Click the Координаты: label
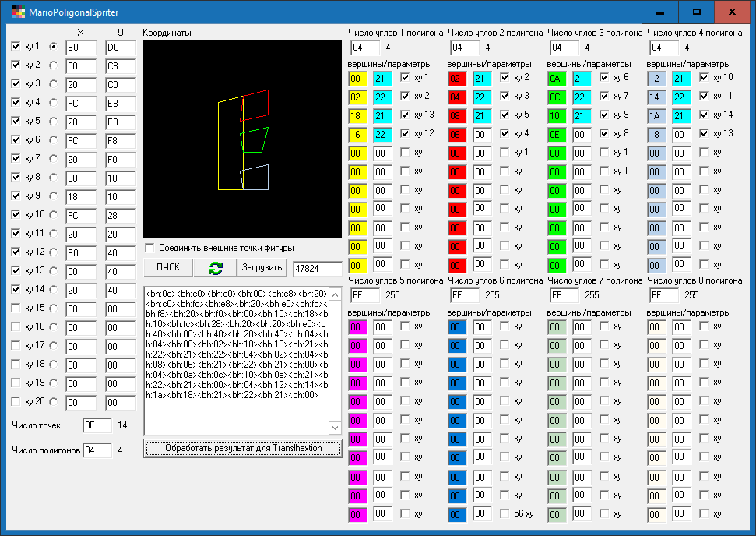The image size is (756, 536). [x=167, y=33]
